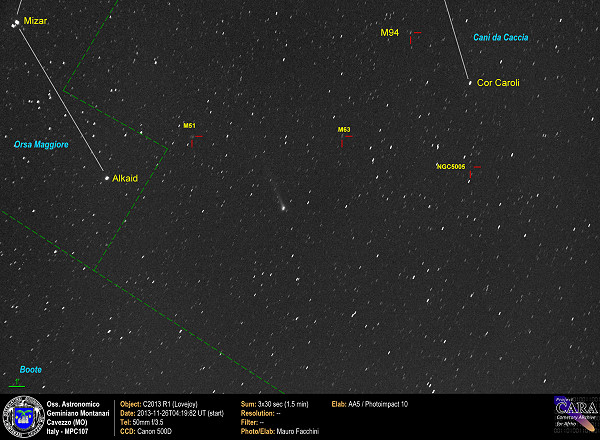Click the "Photo/Elab: Mauro Facchini" line
This screenshot has width=600, height=440.
[x=280, y=432]
